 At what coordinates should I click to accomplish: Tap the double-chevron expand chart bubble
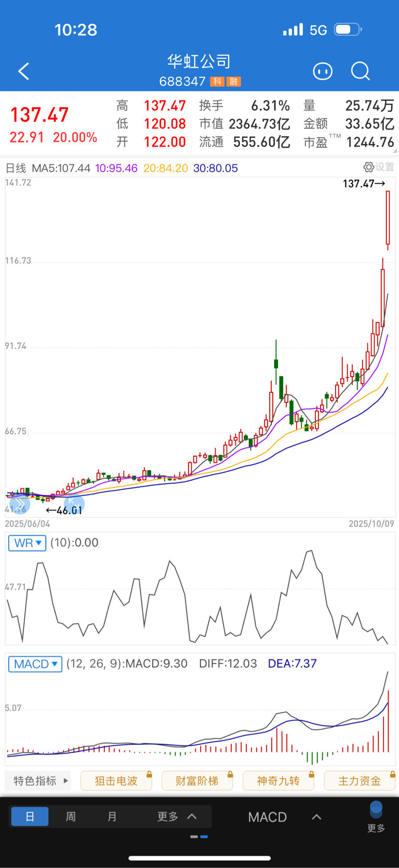(x=20, y=504)
